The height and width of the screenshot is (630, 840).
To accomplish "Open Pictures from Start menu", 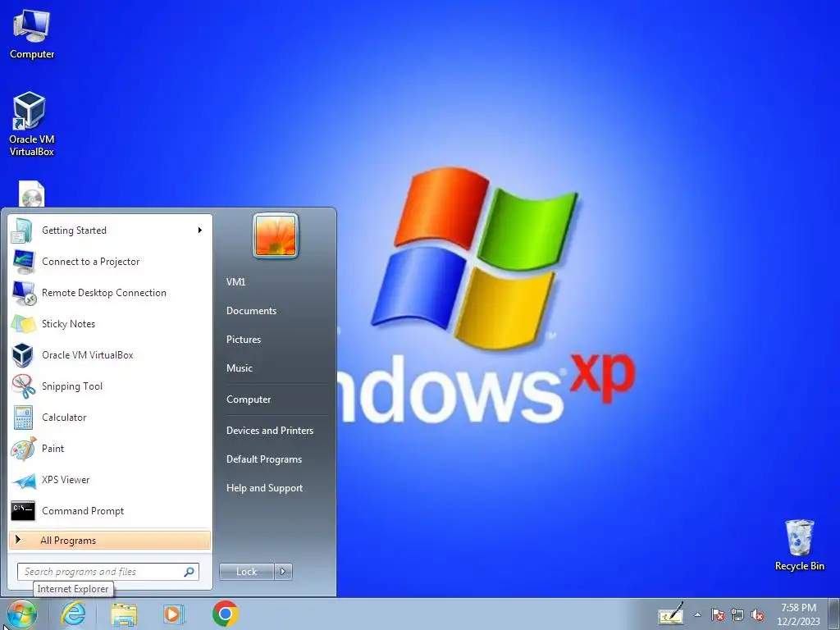I will (243, 340).
